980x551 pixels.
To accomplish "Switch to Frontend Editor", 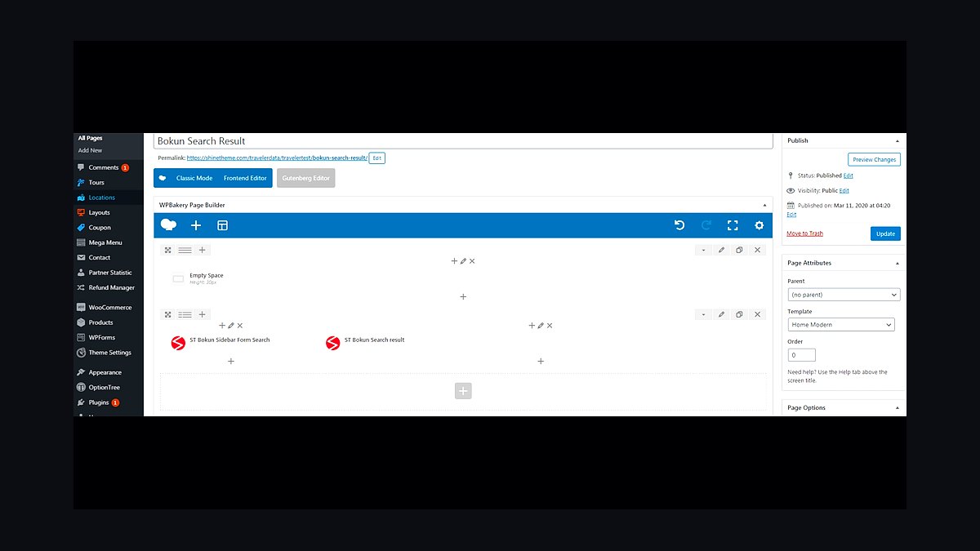I will click(245, 178).
